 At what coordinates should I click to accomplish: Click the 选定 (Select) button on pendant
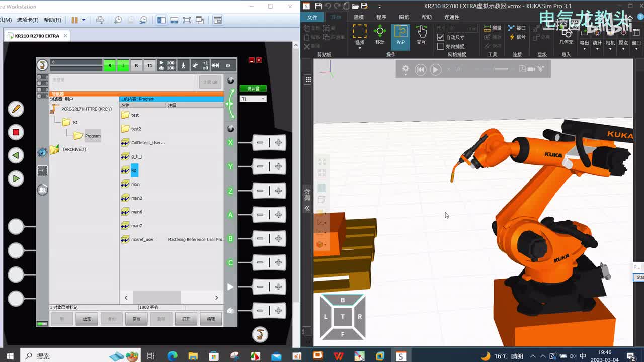87,319
